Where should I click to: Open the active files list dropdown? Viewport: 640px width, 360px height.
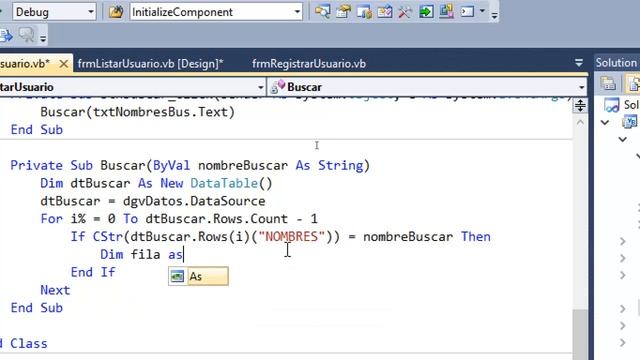pyautogui.click(x=579, y=63)
